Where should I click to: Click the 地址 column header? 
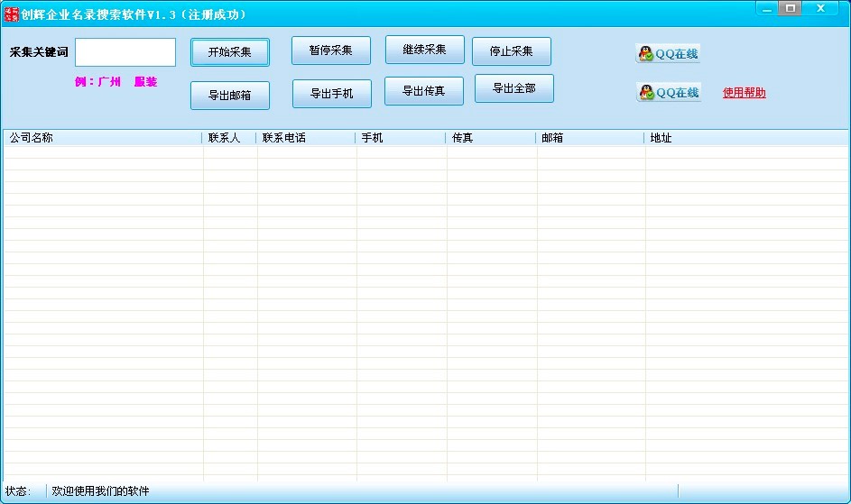746,138
